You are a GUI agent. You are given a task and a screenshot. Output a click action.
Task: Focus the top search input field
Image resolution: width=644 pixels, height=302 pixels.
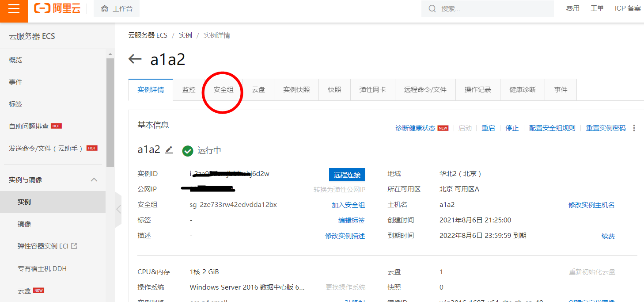point(488,8)
